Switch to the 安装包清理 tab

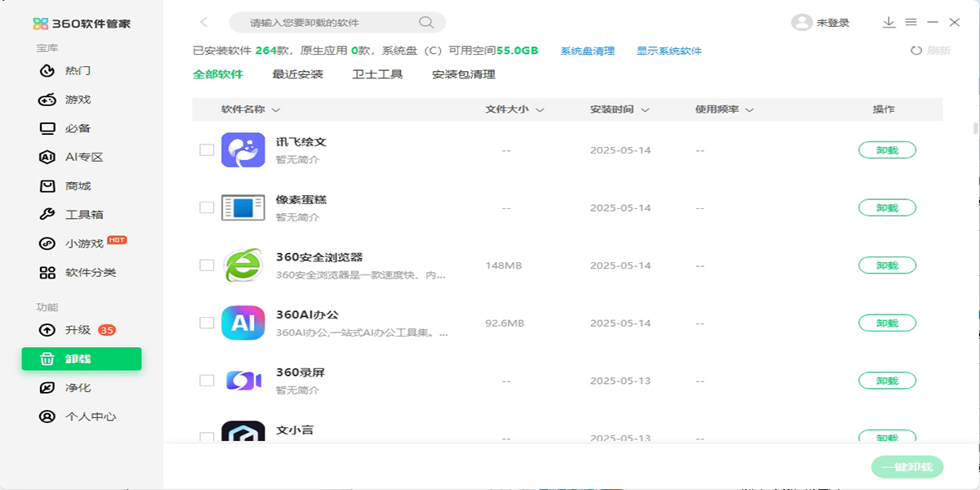point(463,74)
